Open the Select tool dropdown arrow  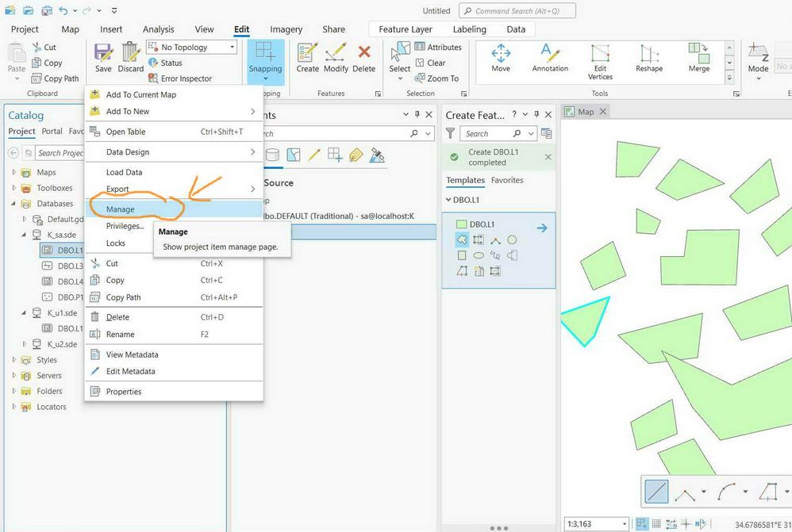[399, 78]
